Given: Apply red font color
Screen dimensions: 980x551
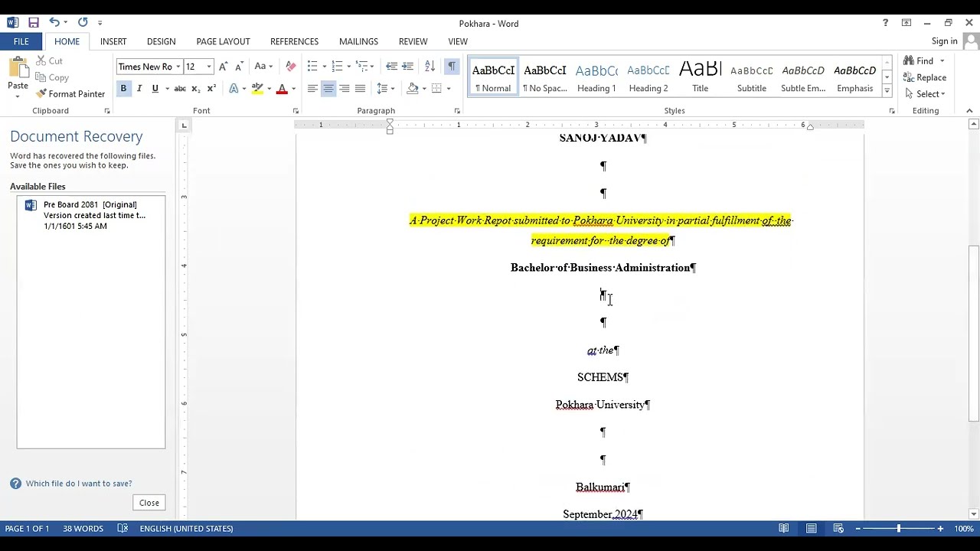Looking at the screenshot, I should [282, 89].
